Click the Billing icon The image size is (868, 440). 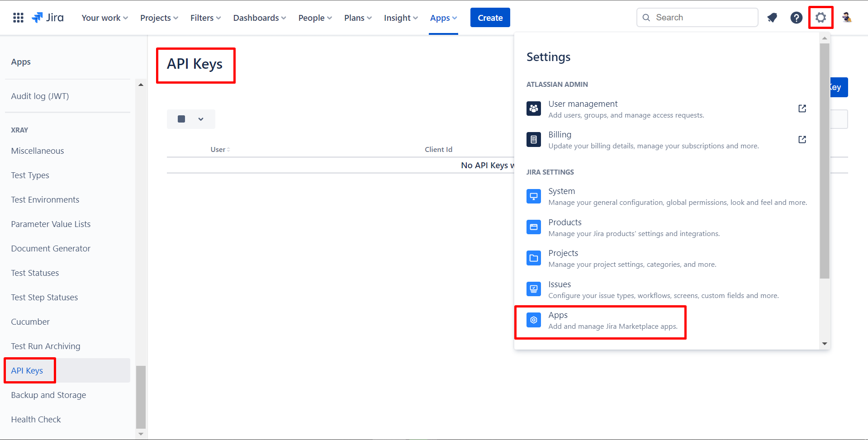(x=534, y=139)
